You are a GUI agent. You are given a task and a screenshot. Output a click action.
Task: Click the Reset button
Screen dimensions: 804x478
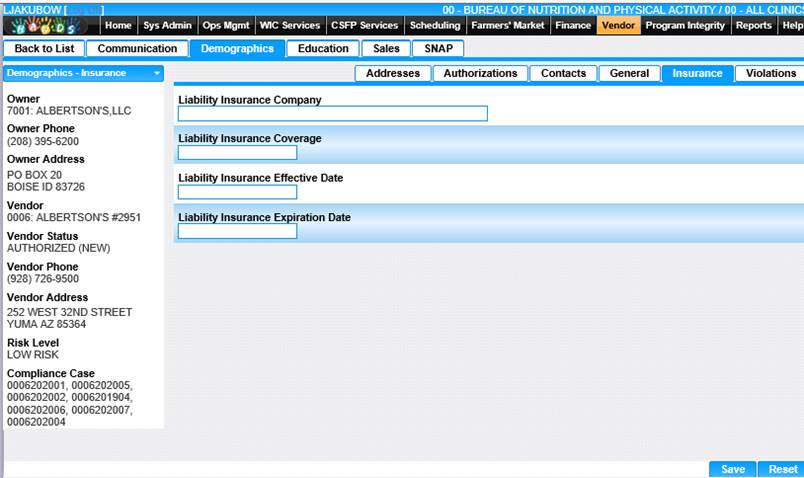[x=783, y=469]
